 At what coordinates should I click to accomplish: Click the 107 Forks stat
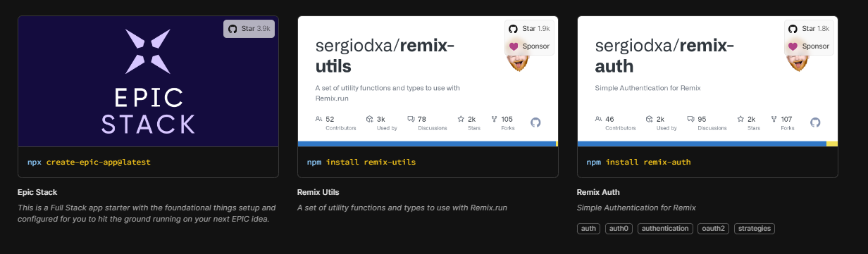click(782, 123)
